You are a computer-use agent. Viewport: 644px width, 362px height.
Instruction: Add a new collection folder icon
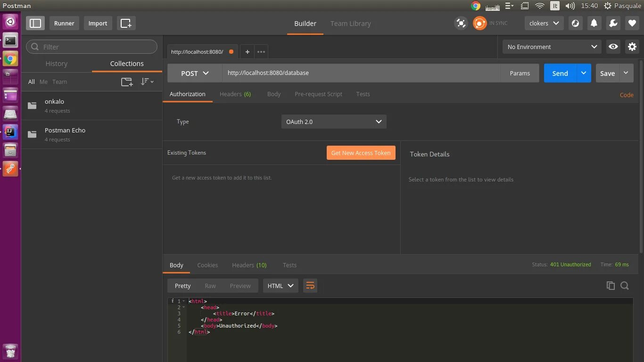[x=127, y=82]
